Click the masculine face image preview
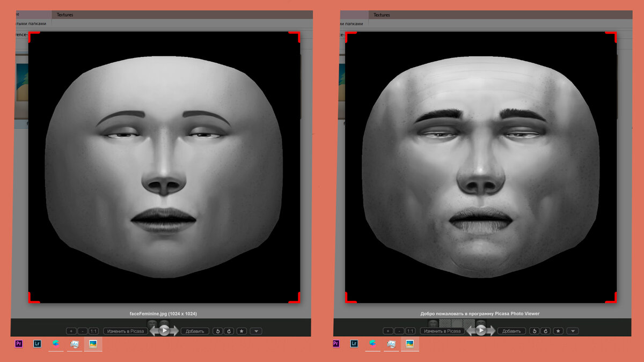Viewport: 644px width, 362px height. pyautogui.click(x=481, y=167)
